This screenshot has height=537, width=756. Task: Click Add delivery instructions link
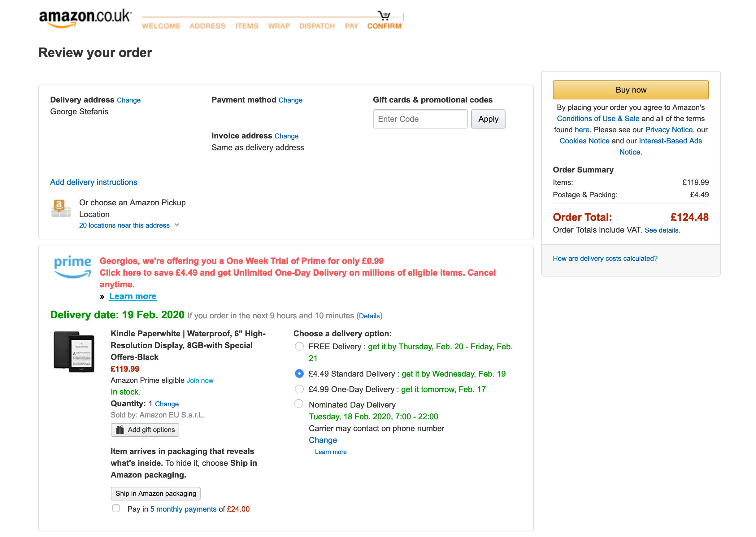tap(93, 182)
